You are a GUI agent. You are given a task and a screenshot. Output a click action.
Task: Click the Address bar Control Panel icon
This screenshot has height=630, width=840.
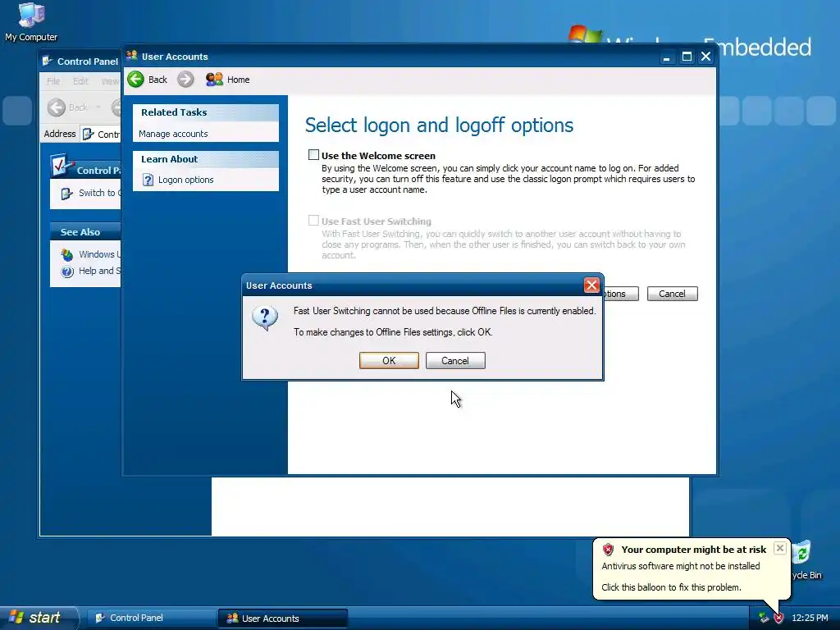coord(89,134)
